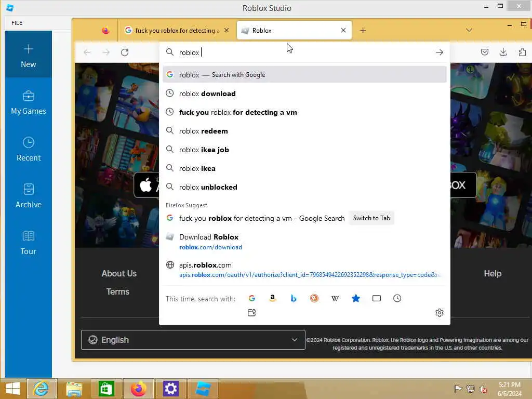The height and width of the screenshot is (399, 532).
Task: Select the 'roblox ikea' suggestion
Action: click(x=304, y=168)
